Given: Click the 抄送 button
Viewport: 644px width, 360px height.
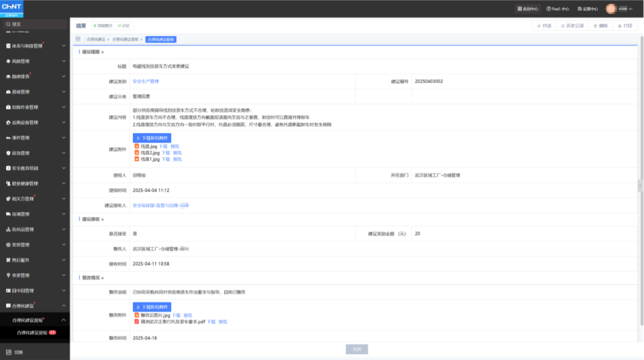Looking at the screenshot, I should point(544,26).
